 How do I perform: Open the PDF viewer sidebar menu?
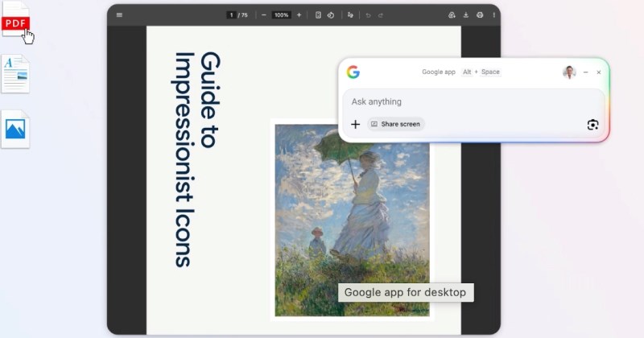(x=119, y=14)
